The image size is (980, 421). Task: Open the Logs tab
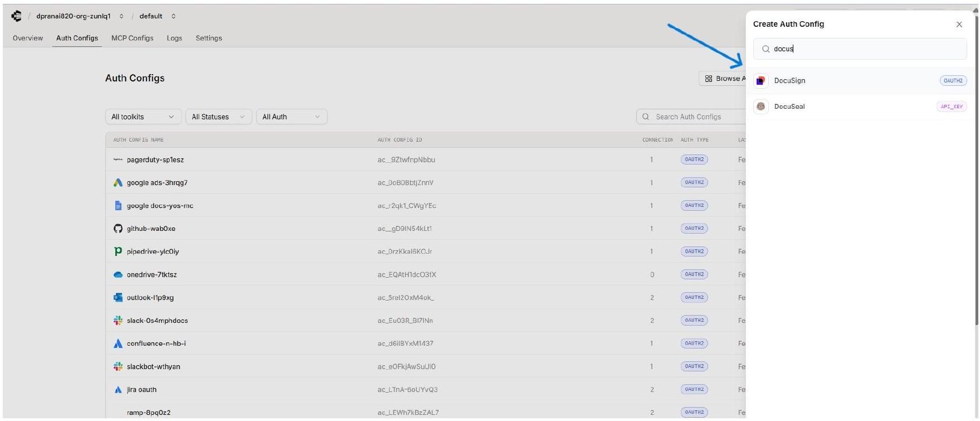point(174,38)
